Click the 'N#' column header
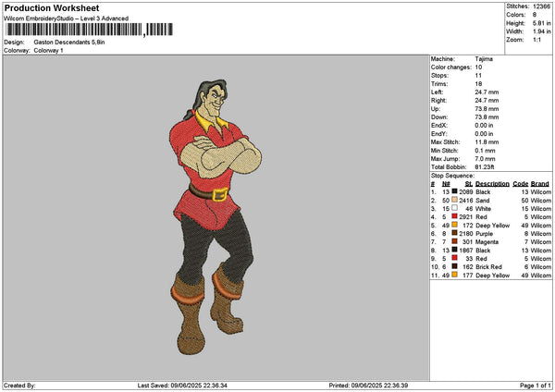 [446, 184]
